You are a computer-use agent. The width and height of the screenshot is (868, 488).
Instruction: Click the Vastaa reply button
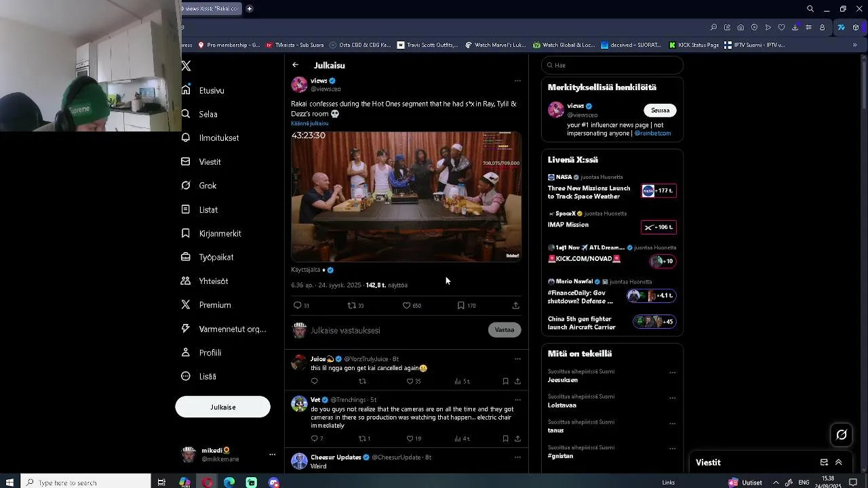(505, 330)
